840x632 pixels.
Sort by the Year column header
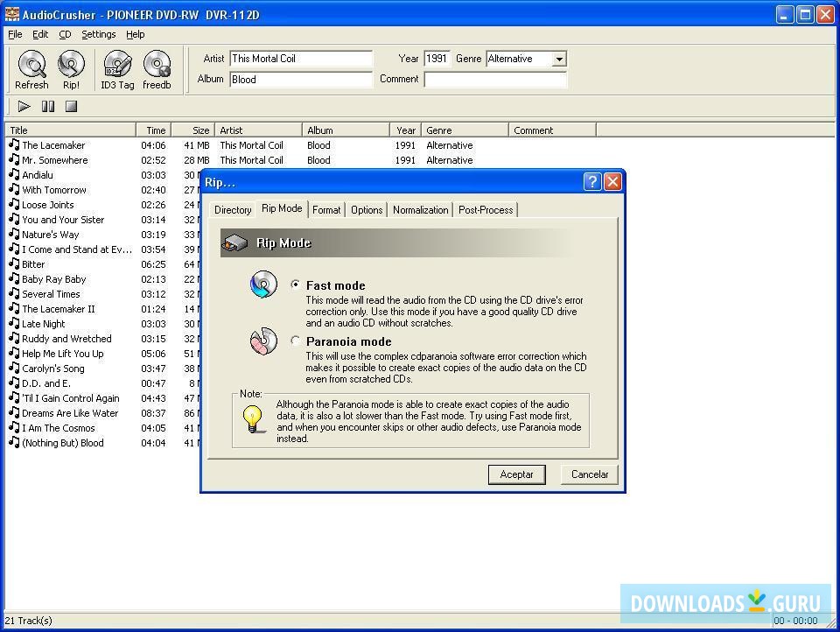pos(405,130)
